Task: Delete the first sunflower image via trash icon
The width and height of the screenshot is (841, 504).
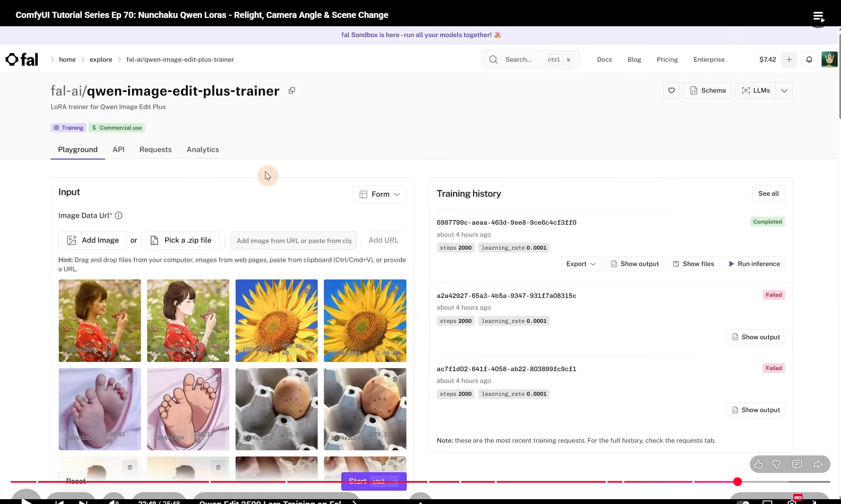Action: tap(307, 291)
